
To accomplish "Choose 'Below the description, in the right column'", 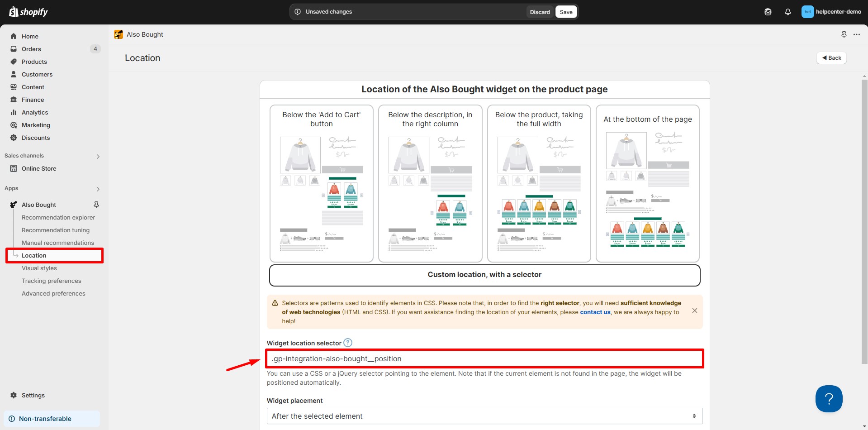I will coord(430,183).
